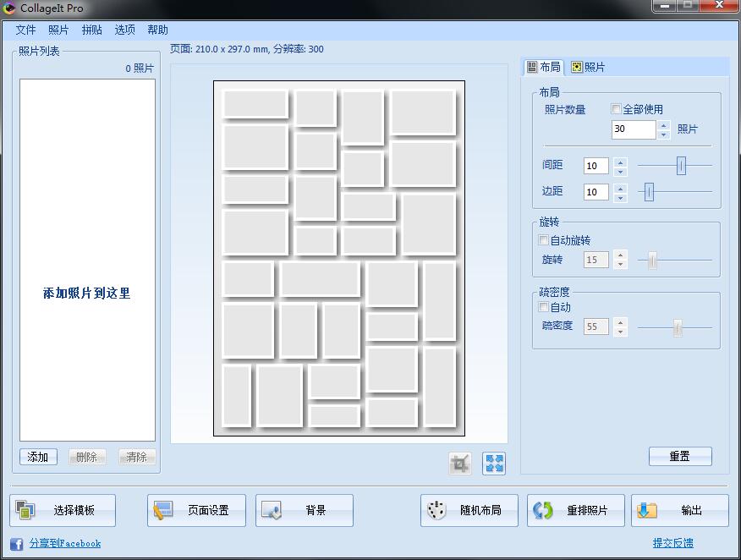Screen dimensions: 741x560
Task: Click the blue shuffle arrows icon near the preview
Action: (493, 463)
